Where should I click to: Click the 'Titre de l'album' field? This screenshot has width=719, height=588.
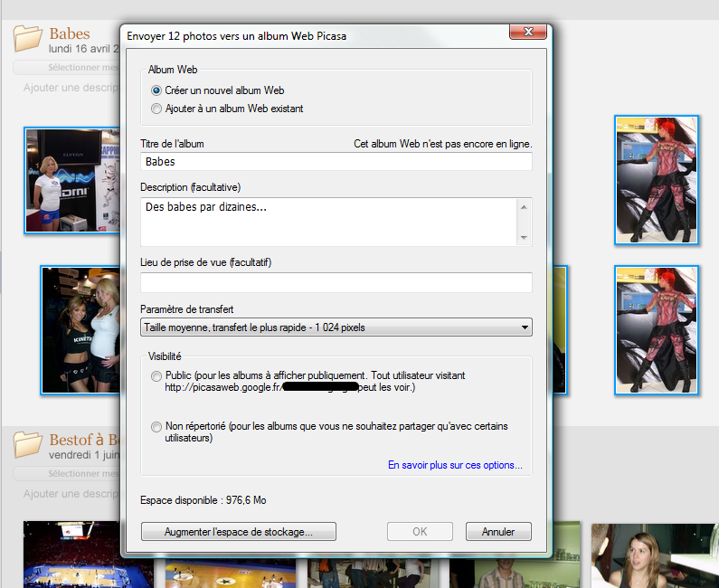click(x=336, y=161)
